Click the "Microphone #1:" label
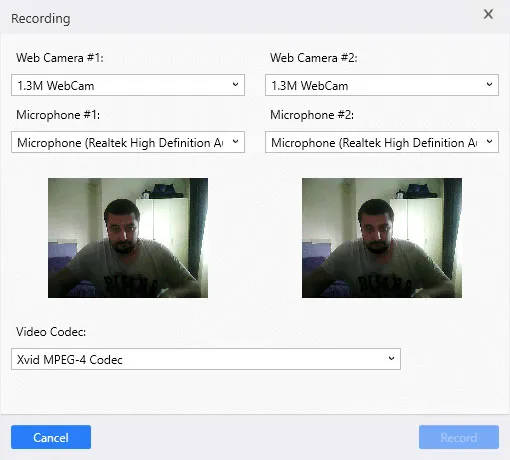The image size is (510, 460). pos(58,115)
